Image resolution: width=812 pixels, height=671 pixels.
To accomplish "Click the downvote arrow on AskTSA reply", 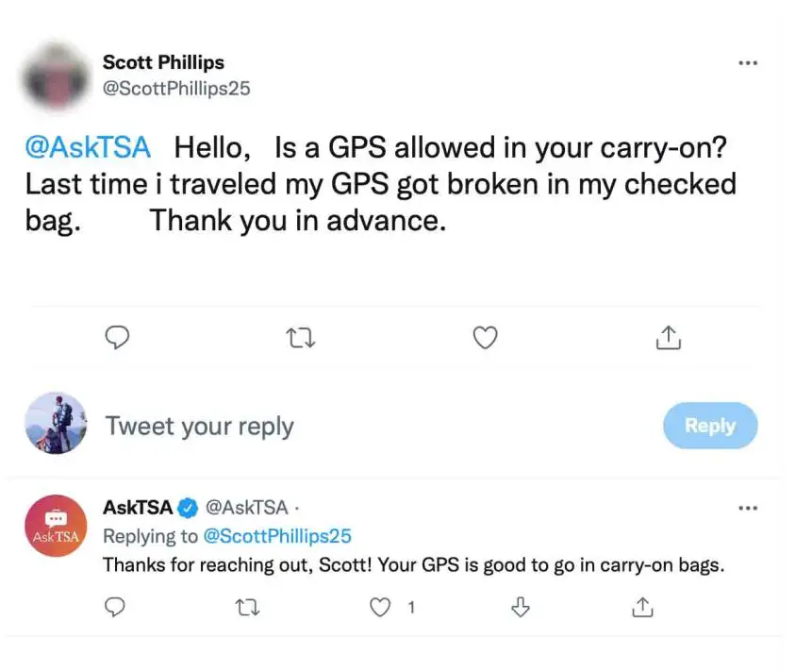I will pyautogui.click(x=519, y=608).
